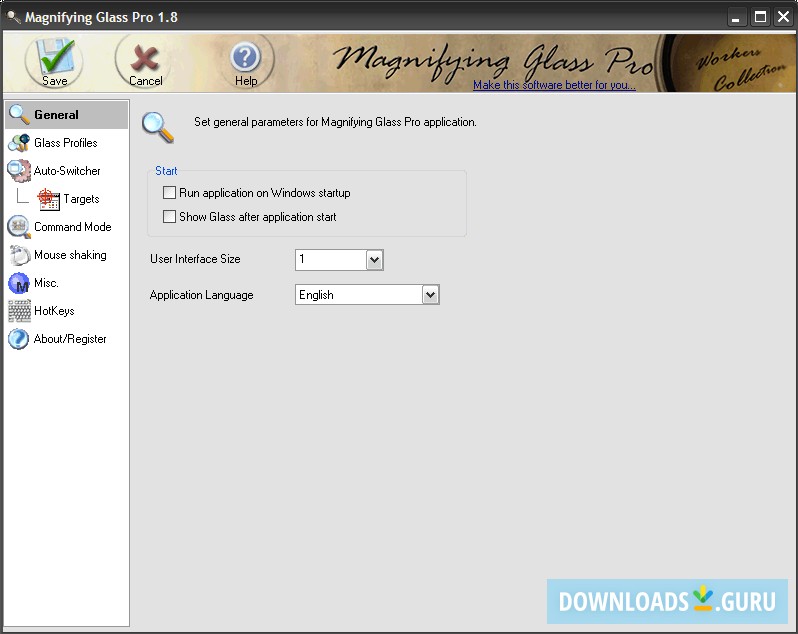
Task: Expand the User Interface Size dropdown arrow
Action: tap(374, 260)
